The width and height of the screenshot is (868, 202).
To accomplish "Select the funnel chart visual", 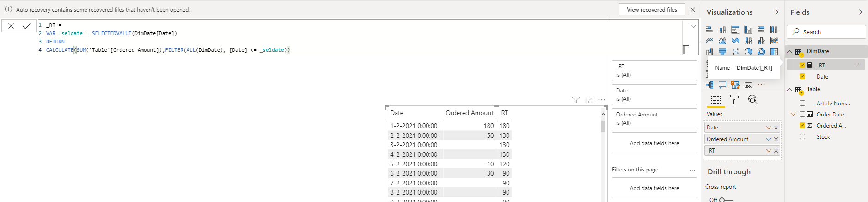I will (722, 52).
